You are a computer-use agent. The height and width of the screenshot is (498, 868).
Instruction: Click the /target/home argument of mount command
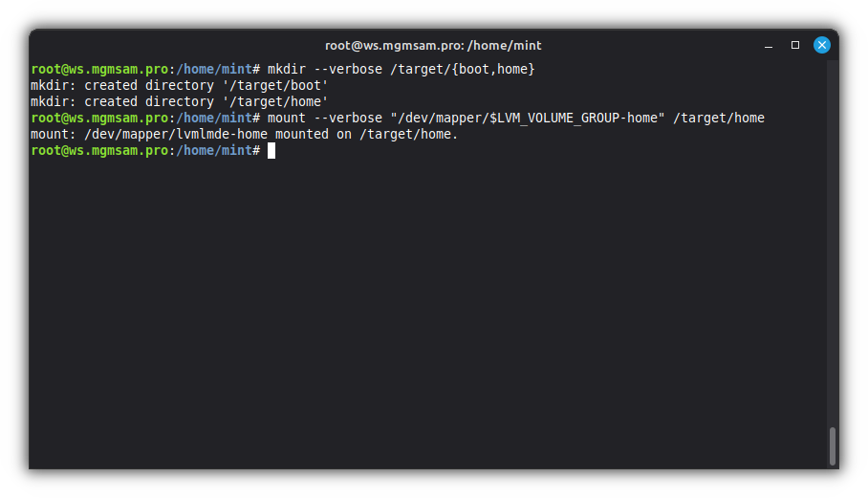719,118
